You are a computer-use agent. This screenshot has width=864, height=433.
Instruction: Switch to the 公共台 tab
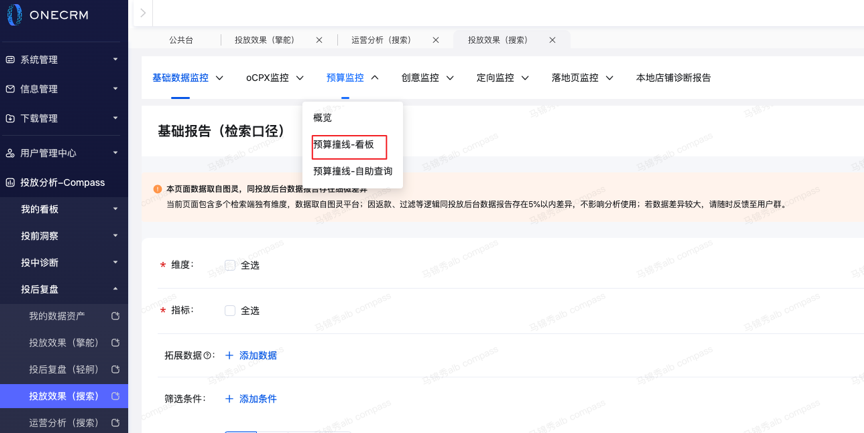tap(181, 40)
